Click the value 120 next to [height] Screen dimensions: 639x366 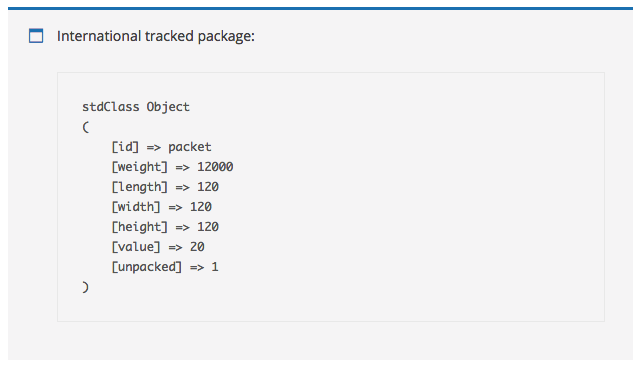pos(208,227)
